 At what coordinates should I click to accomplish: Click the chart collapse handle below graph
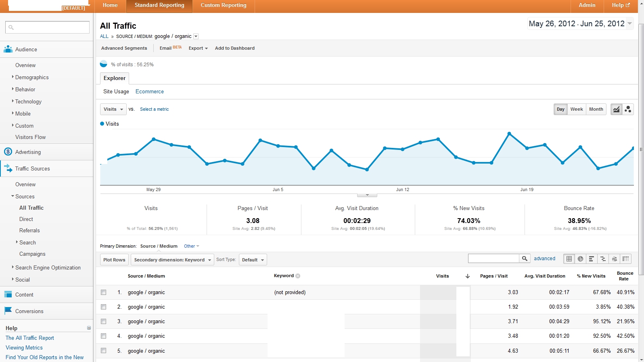point(367,195)
